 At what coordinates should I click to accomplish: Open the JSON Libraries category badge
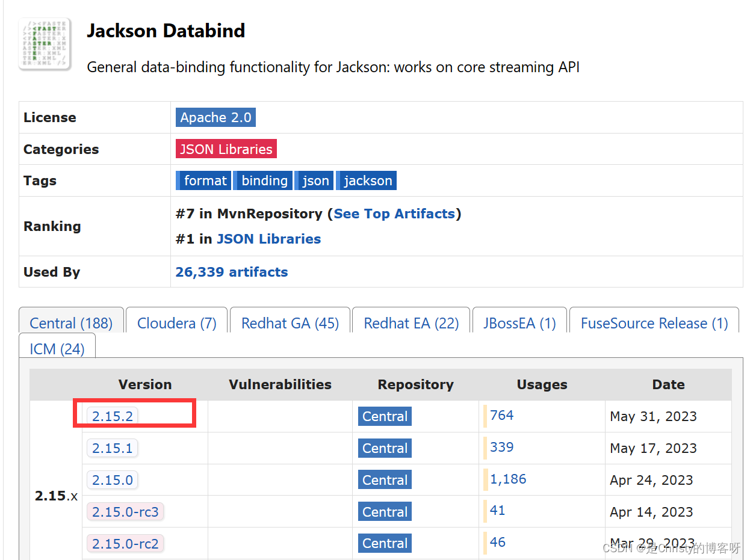click(226, 149)
